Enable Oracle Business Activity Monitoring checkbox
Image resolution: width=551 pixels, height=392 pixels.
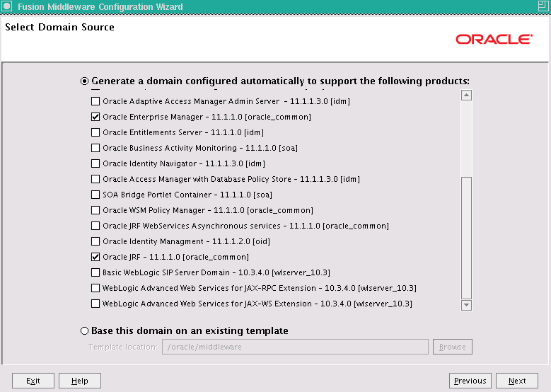pyautogui.click(x=95, y=148)
